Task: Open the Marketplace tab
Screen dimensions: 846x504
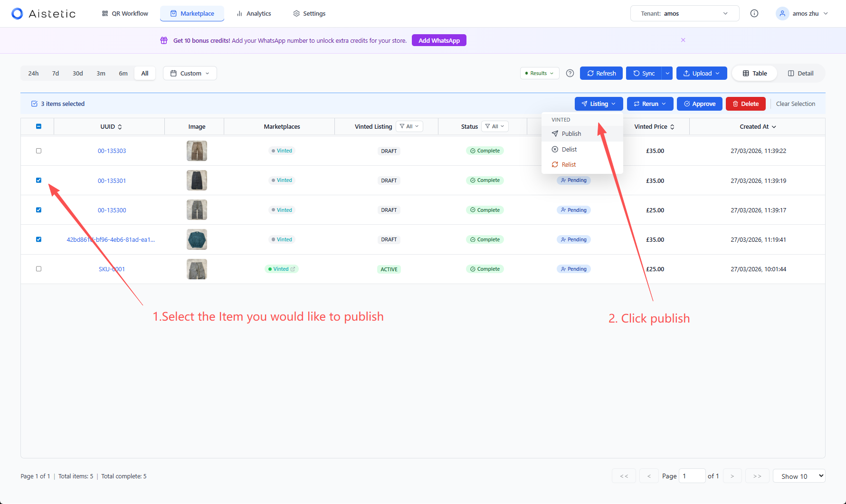Action: (192, 13)
